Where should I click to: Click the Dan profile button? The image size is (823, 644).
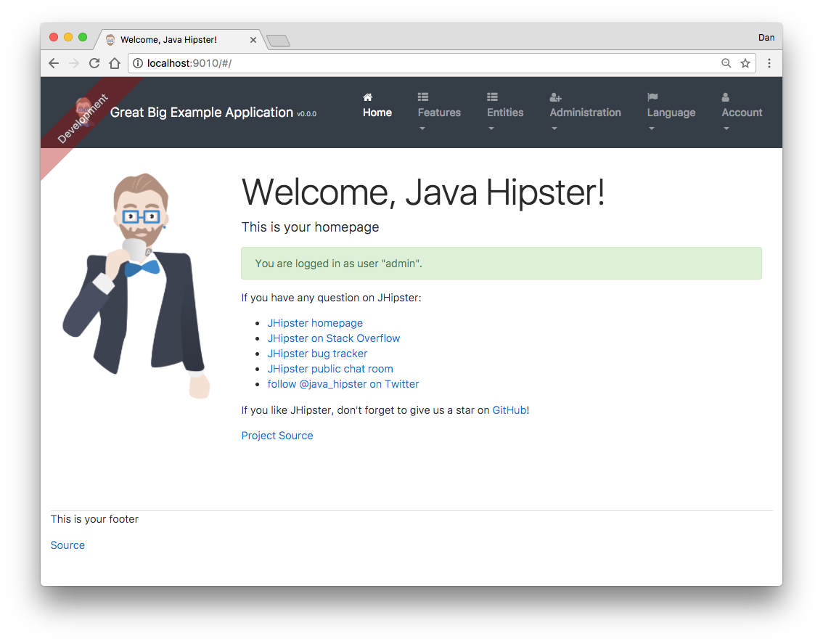click(x=766, y=37)
